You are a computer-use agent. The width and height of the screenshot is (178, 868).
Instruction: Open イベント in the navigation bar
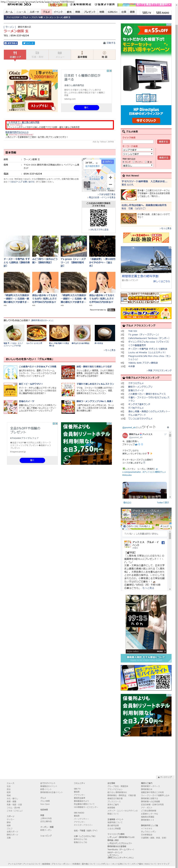pyautogui.click(x=58, y=12)
